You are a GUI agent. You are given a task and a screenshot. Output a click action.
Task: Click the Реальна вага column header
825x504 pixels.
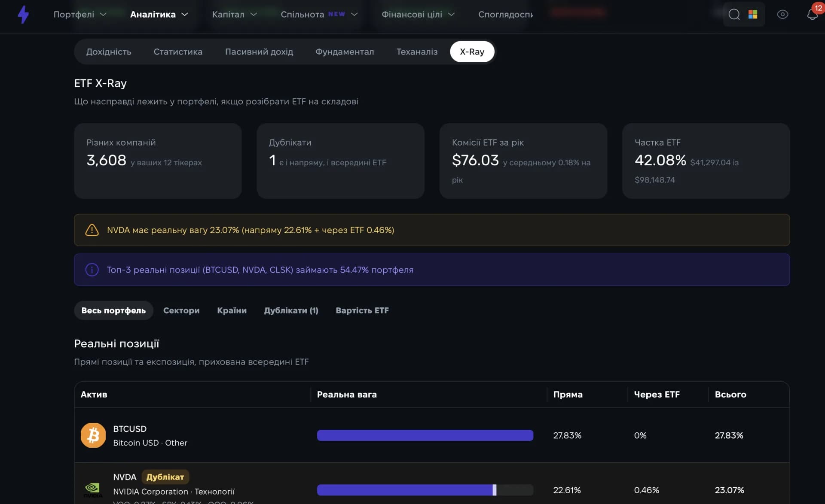click(347, 395)
